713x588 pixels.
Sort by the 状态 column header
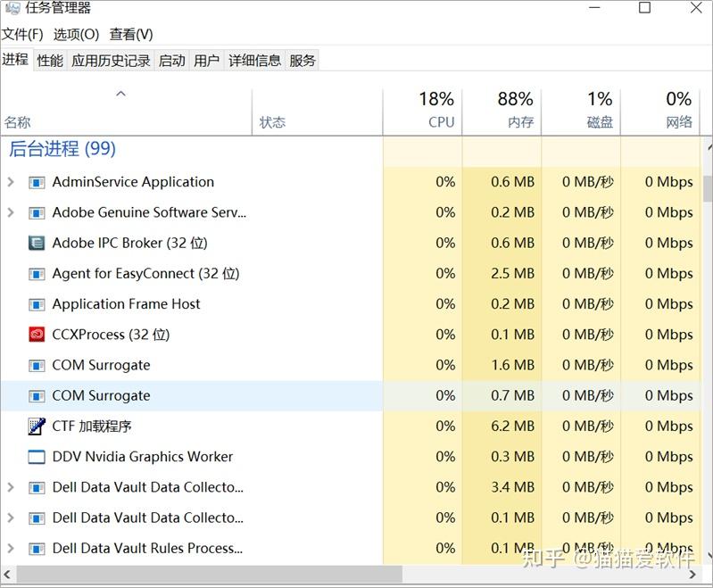(x=318, y=112)
